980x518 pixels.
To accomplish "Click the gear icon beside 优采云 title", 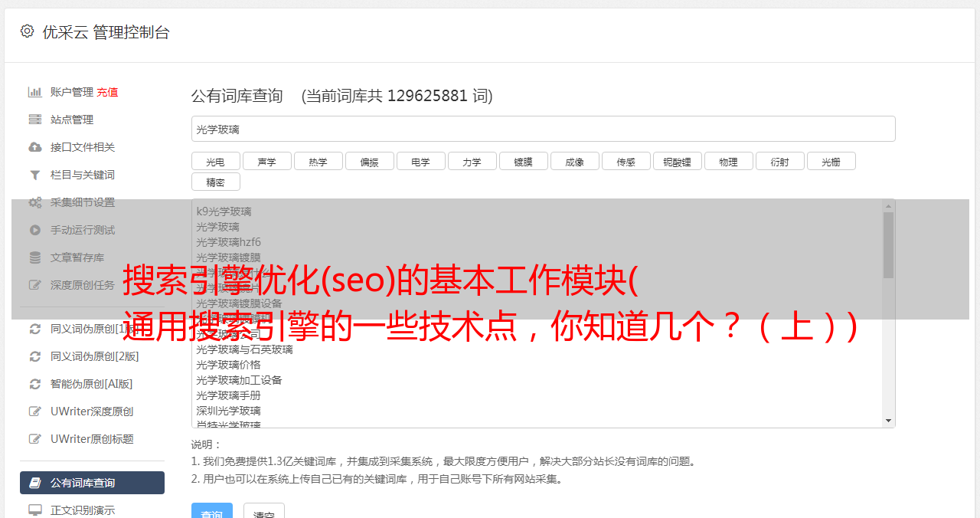I will pyautogui.click(x=28, y=31).
